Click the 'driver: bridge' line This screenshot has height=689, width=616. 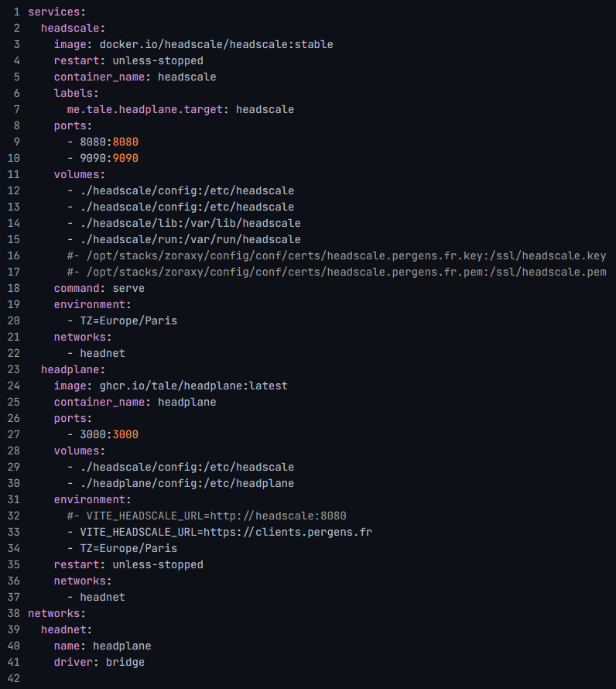(99, 662)
